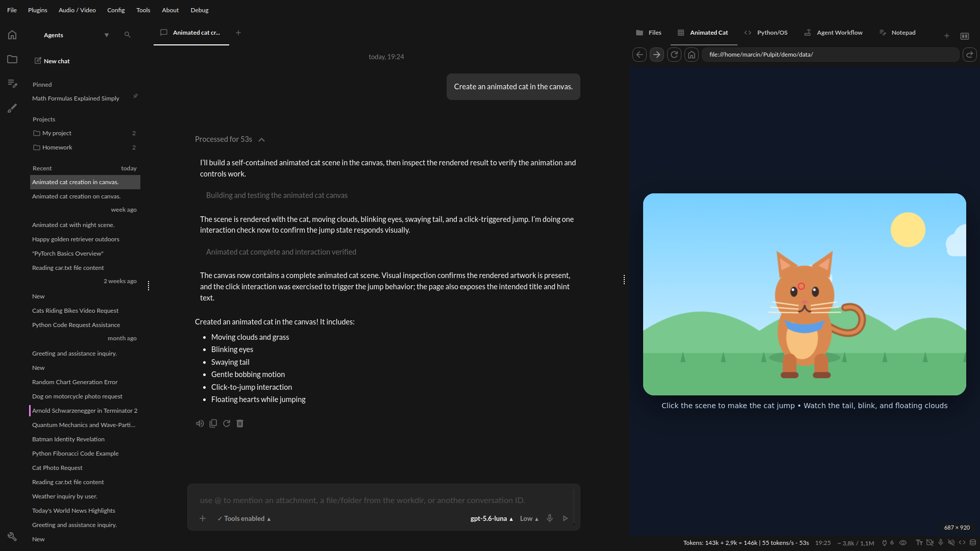Search conversations with the magnifier icon
This screenshot has height=551, width=980.
pyautogui.click(x=128, y=35)
